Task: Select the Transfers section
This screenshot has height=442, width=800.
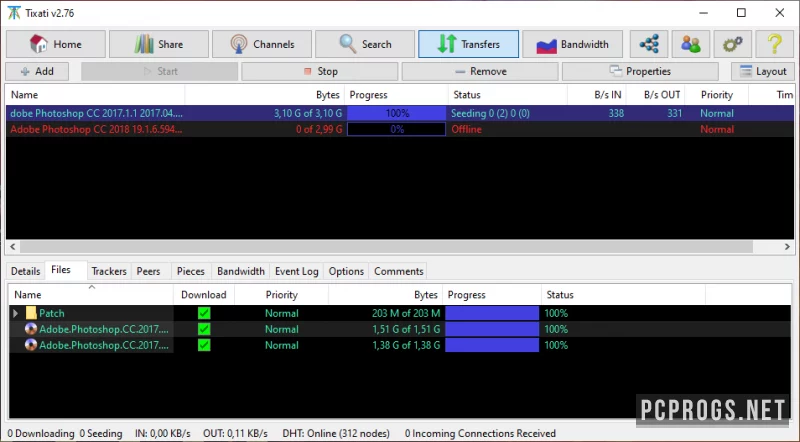Action: coord(468,44)
